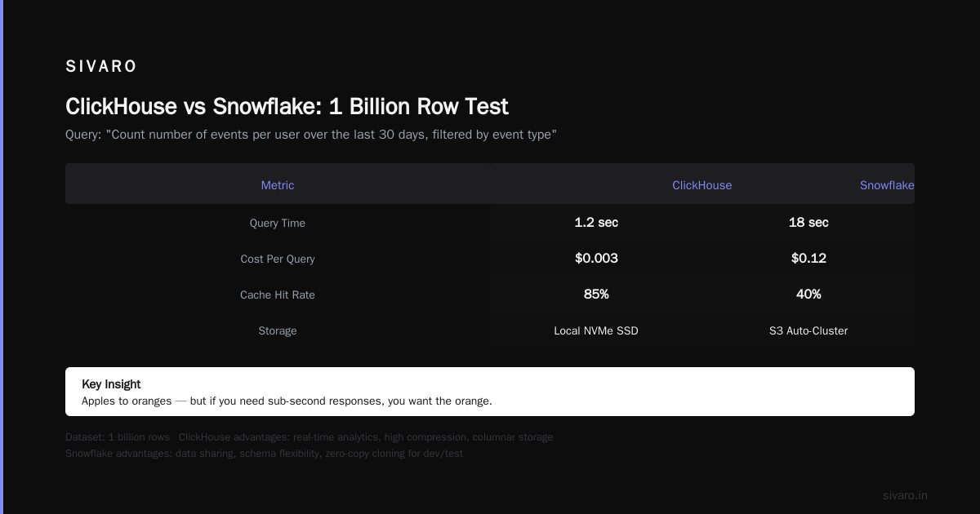The width and height of the screenshot is (980, 514).
Task: Click the $0.003 cost value
Action: point(596,258)
